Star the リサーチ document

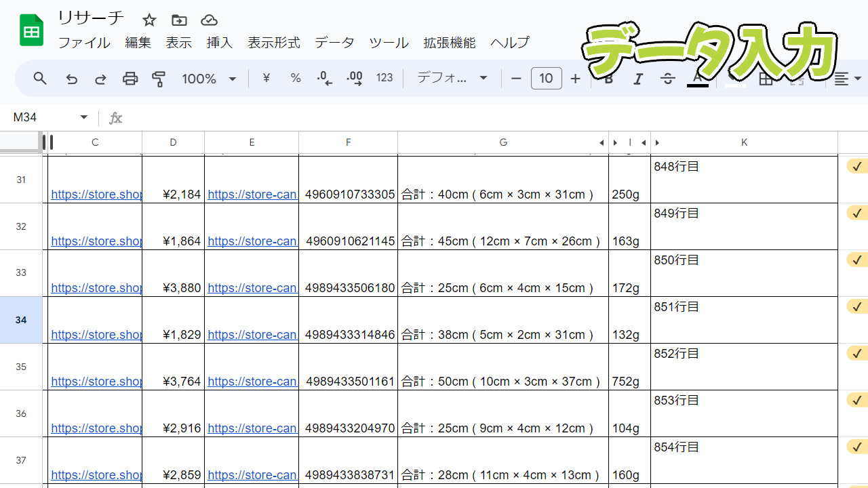(x=149, y=20)
